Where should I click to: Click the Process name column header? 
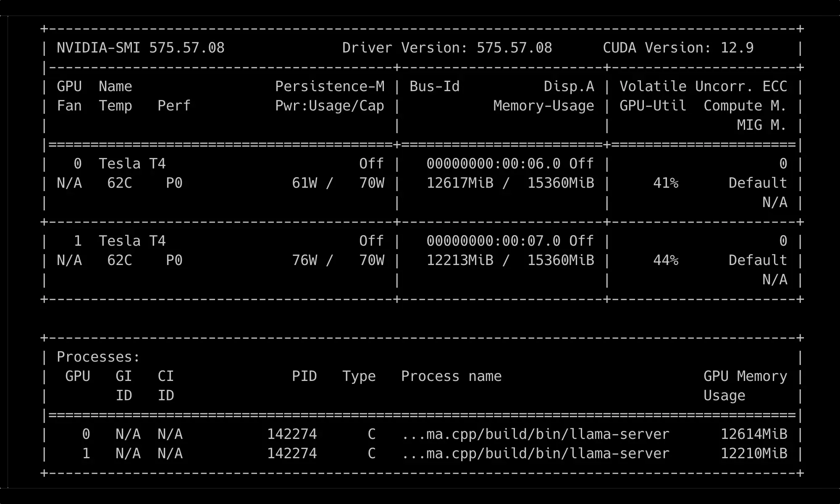coord(451,376)
